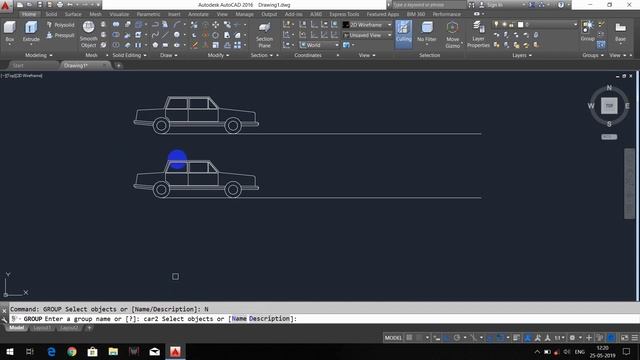Expand the Groups panel

tap(593, 55)
